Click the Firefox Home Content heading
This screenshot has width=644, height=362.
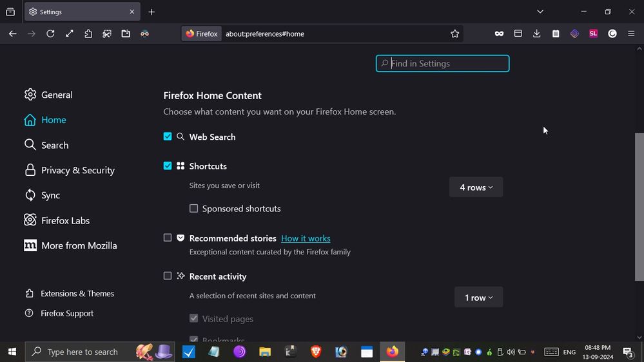point(212,95)
